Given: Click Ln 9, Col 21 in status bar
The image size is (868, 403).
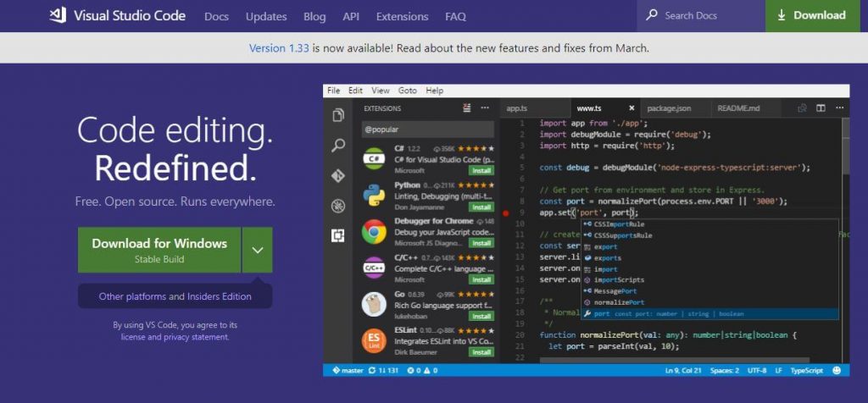Looking at the screenshot, I should pyautogui.click(x=683, y=370).
